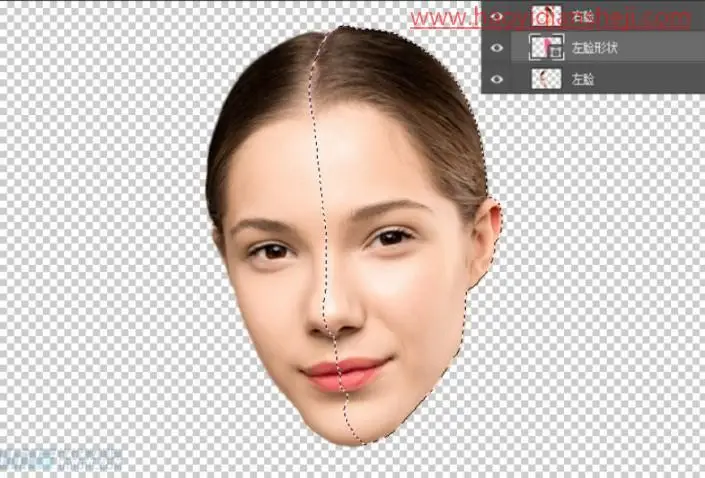Click the 右脸 layer thumbnail
Viewport: 705px width, 478px height.
(x=546, y=16)
